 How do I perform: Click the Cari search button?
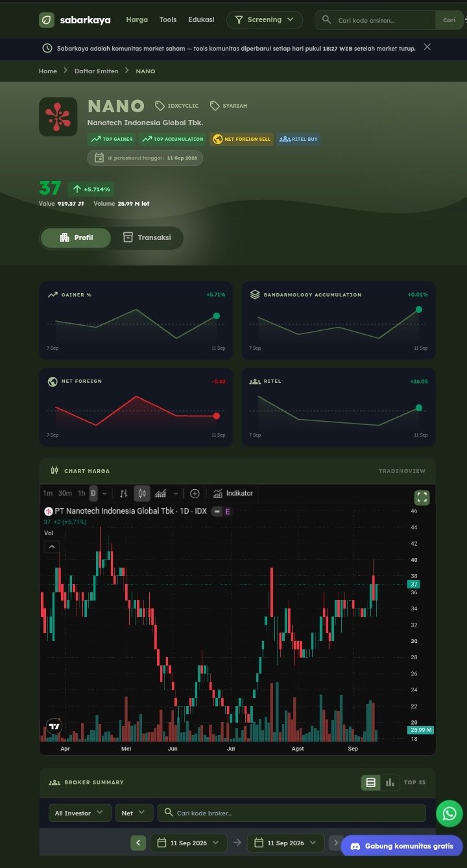coord(449,20)
